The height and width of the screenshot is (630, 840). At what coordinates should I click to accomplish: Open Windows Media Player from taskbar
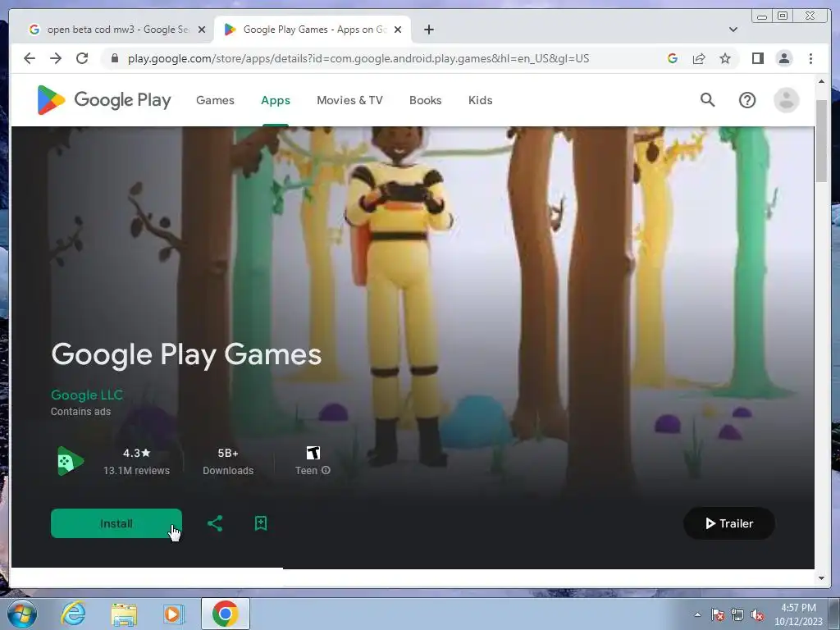[x=173, y=614]
